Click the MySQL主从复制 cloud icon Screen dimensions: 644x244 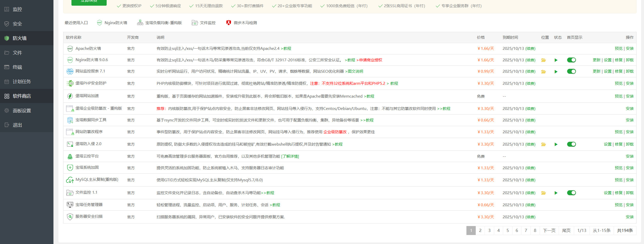pos(70,180)
